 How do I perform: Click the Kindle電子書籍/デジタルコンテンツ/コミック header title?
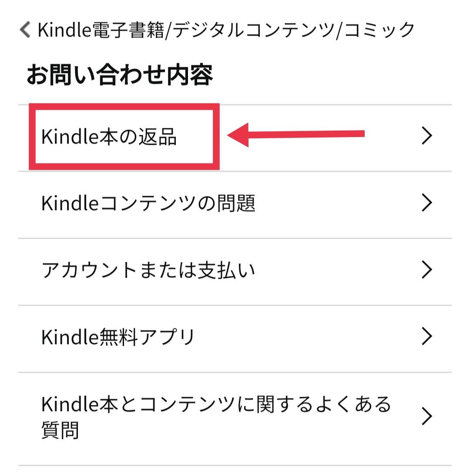(x=226, y=30)
